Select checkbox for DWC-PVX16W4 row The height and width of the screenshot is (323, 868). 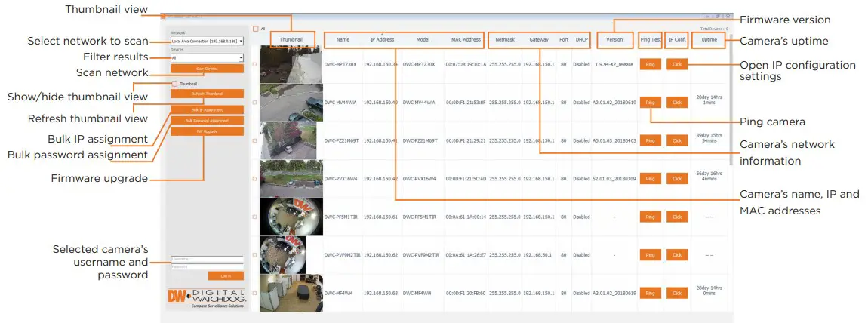point(254,179)
